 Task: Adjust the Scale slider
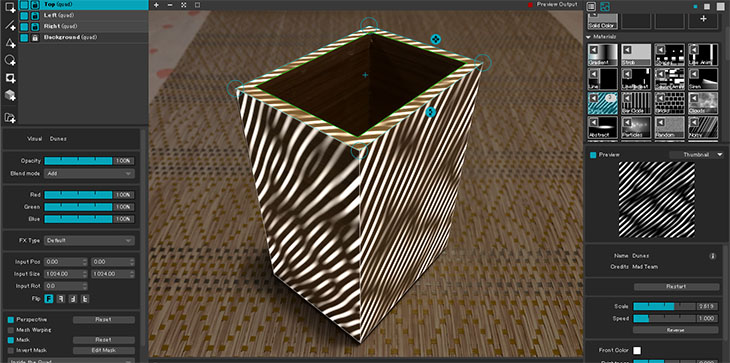(x=664, y=306)
